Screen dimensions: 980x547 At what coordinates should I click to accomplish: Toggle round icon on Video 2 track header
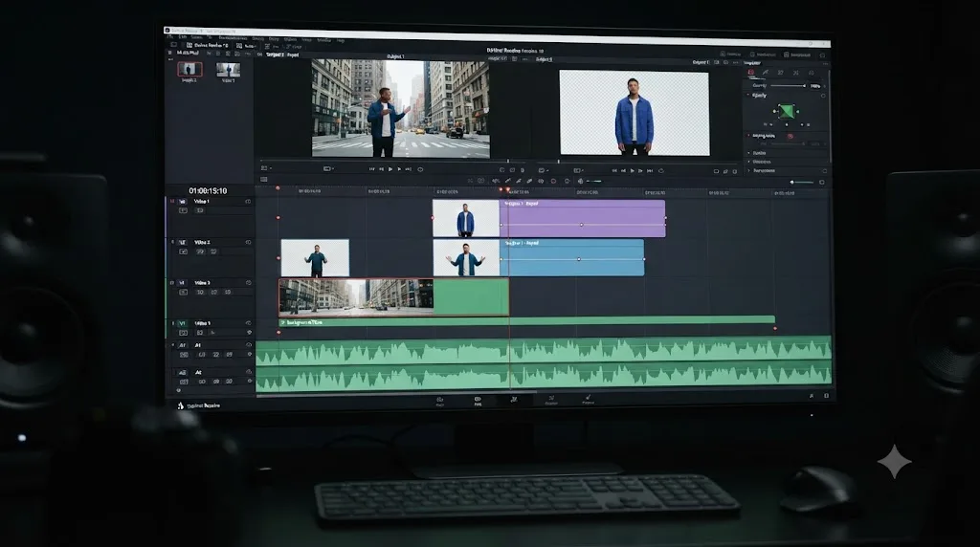point(248,242)
